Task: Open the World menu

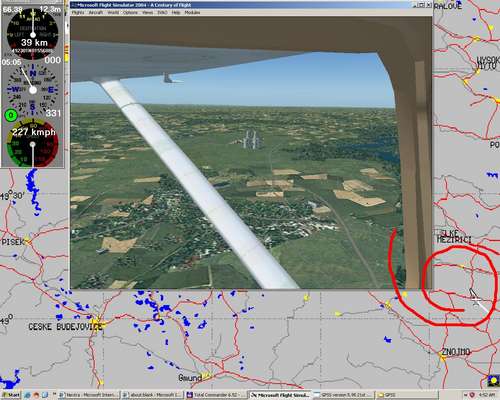Action: (x=113, y=12)
